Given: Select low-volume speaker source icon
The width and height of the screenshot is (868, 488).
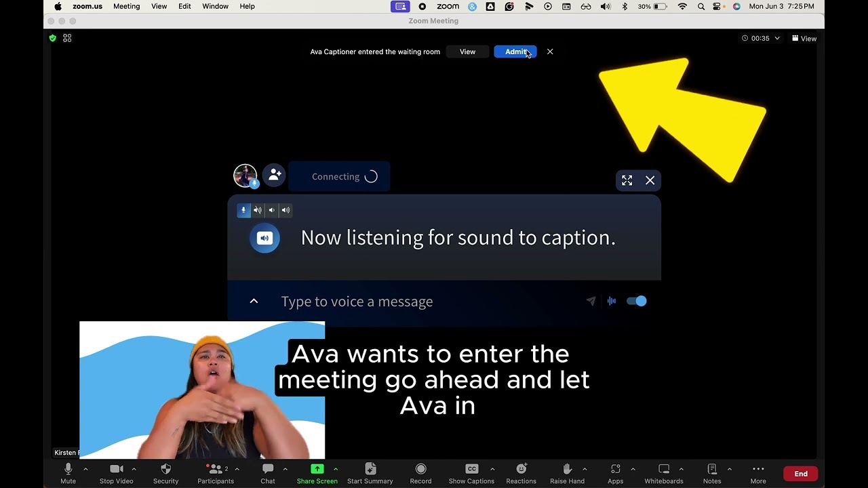Looking at the screenshot, I should 271,210.
